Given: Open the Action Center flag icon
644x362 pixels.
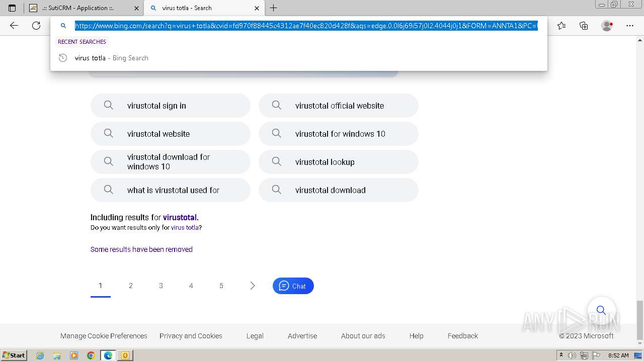Looking at the screenshot, I should point(596,355).
